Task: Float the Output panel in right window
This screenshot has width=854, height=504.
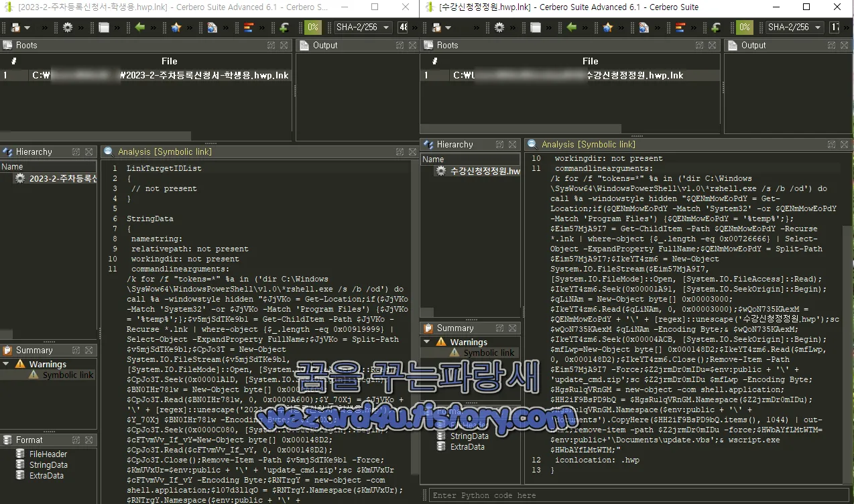Action: [x=831, y=45]
